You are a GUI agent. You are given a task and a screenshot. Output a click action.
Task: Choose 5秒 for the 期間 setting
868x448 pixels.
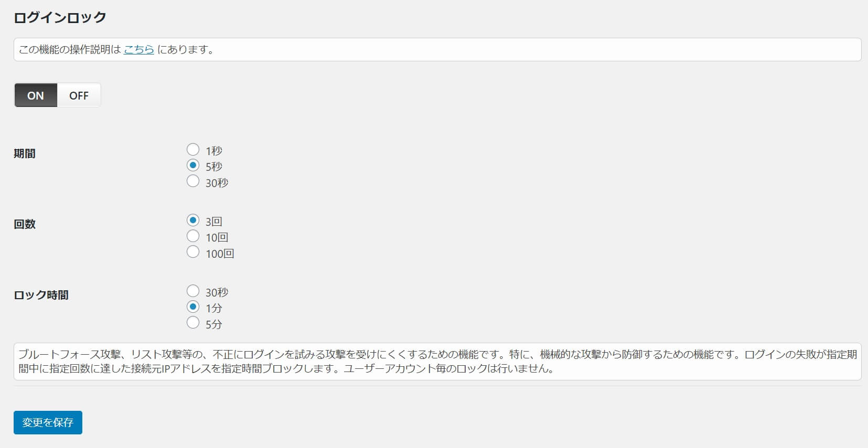click(193, 166)
